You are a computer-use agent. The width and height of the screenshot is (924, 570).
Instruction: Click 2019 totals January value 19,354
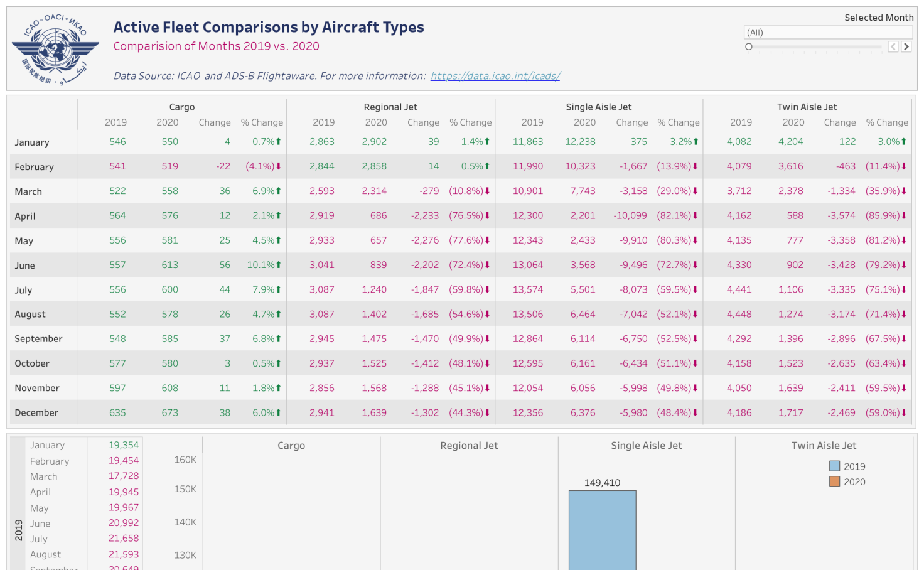[124, 445]
